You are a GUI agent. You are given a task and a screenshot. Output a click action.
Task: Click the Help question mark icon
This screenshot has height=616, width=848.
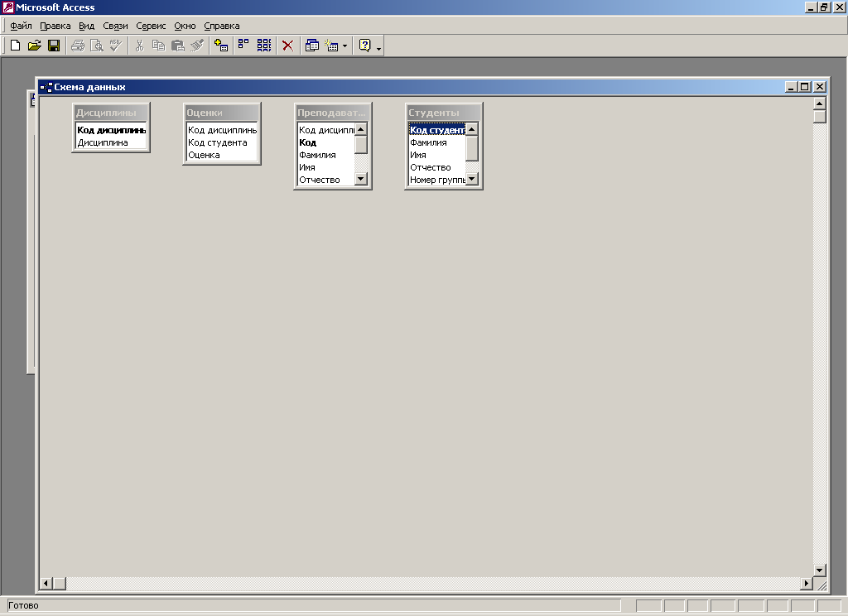coord(365,46)
